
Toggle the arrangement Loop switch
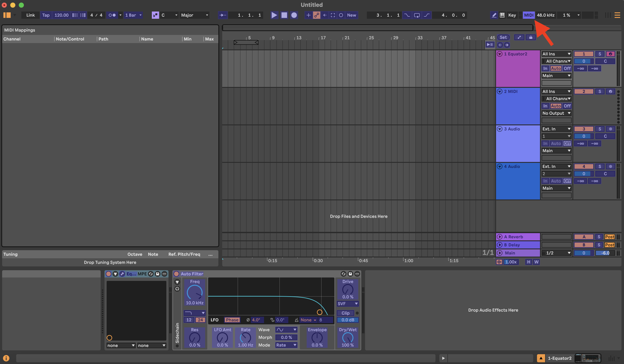tap(417, 15)
